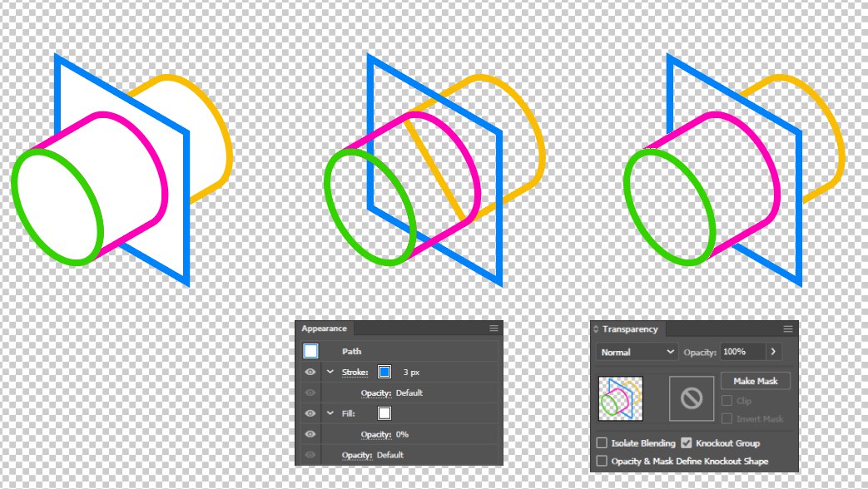
Task: Open the object Opacity link at bottom
Action: (356, 455)
